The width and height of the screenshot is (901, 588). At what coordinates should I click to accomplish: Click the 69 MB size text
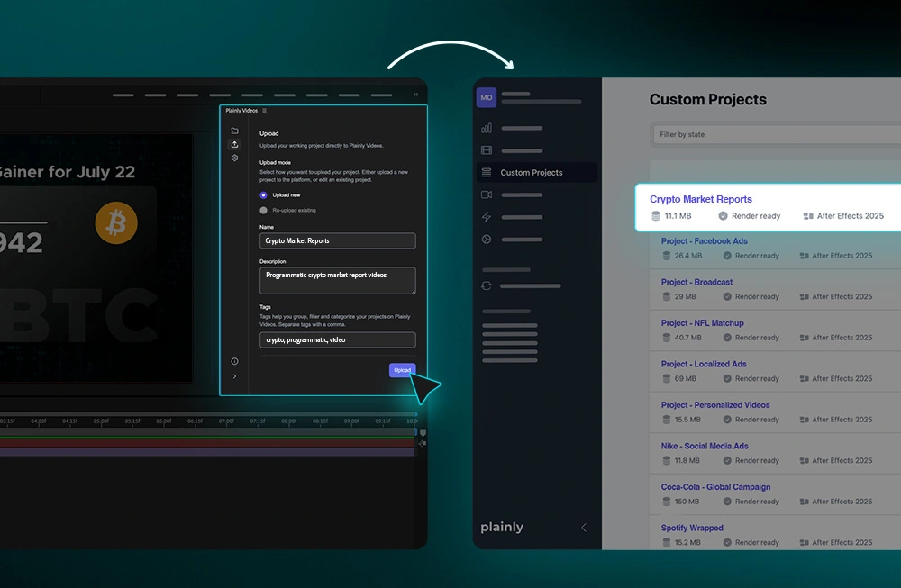pos(685,378)
